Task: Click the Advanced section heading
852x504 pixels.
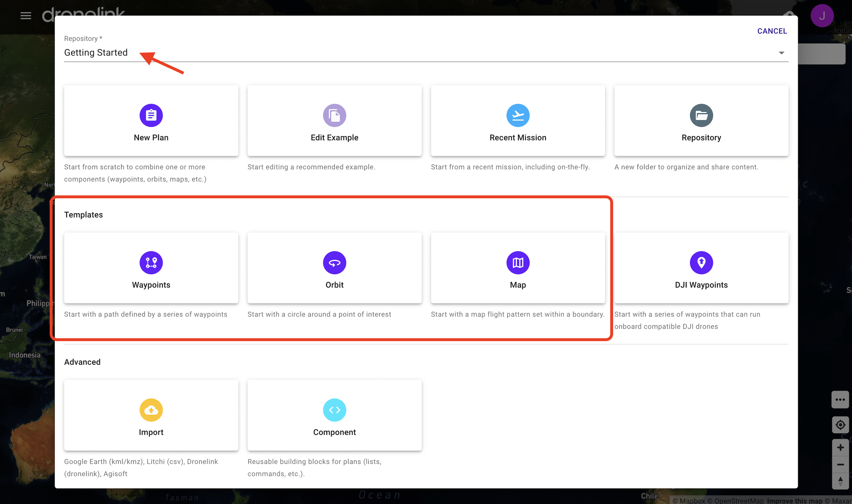Action: point(82,362)
